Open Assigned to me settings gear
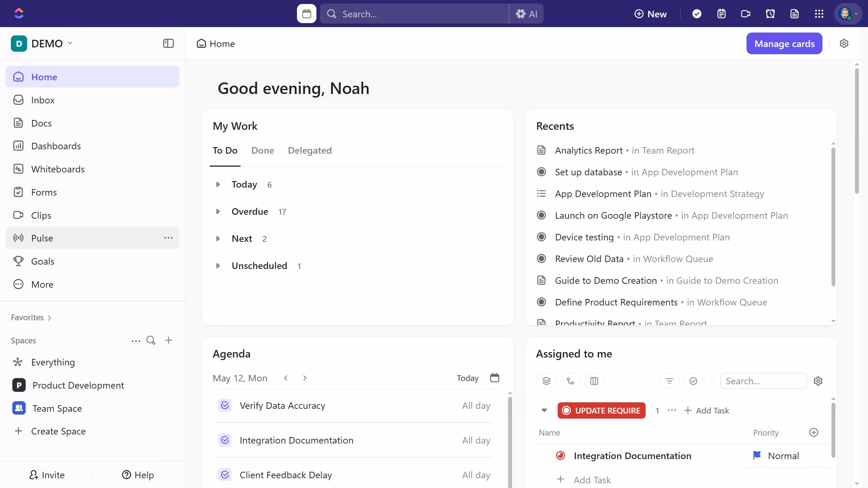 click(x=818, y=381)
